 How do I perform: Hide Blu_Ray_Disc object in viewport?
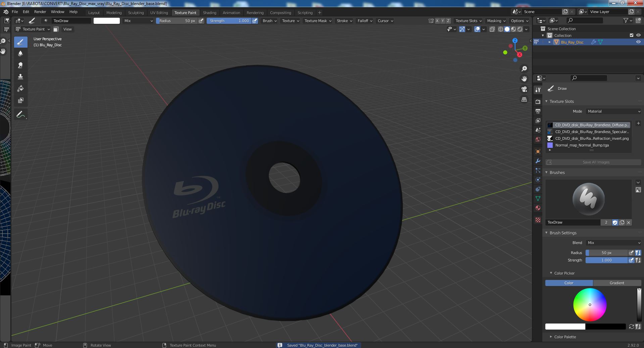point(638,42)
